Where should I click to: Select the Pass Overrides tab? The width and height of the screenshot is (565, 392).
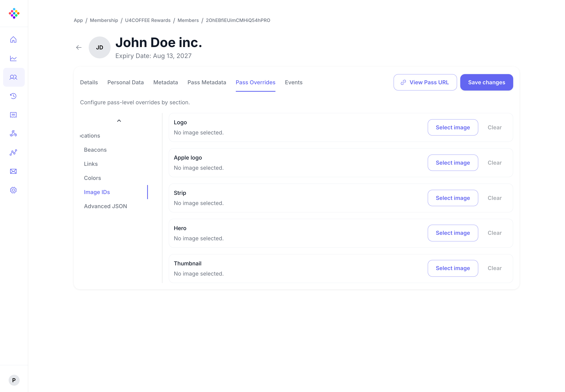click(255, 82)
